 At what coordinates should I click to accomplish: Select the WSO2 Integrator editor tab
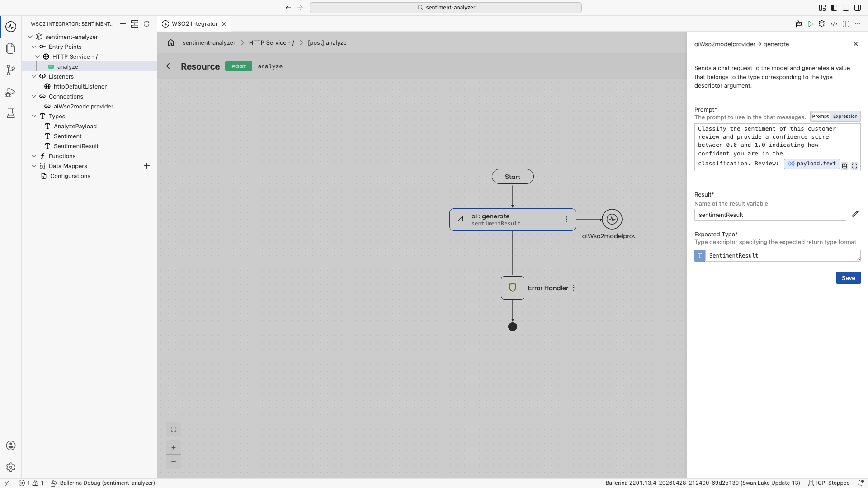point(194,24)
